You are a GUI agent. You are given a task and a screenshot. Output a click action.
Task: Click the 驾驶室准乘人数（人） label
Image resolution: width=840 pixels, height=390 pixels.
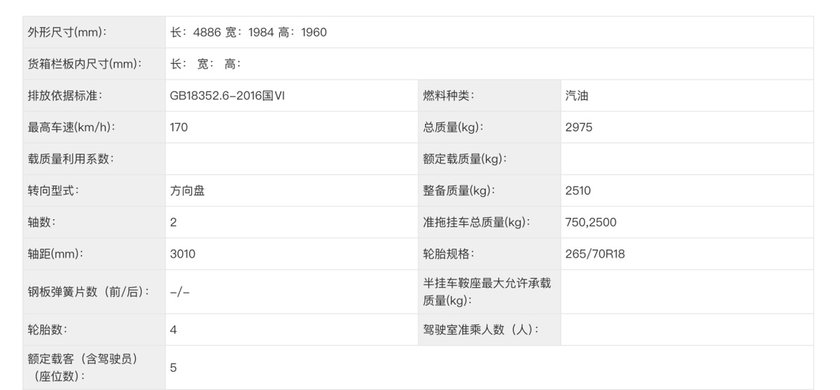tap(481, 329)
